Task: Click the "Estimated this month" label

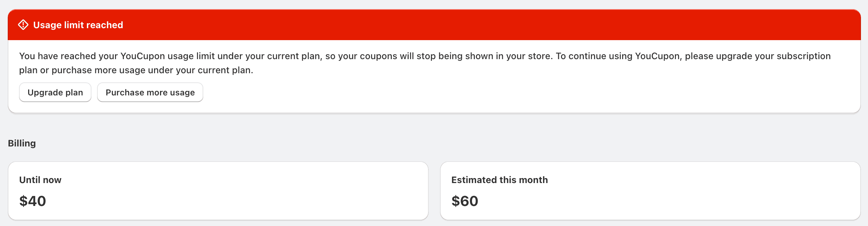Action: pyautogui.click(x=499, y=180)
